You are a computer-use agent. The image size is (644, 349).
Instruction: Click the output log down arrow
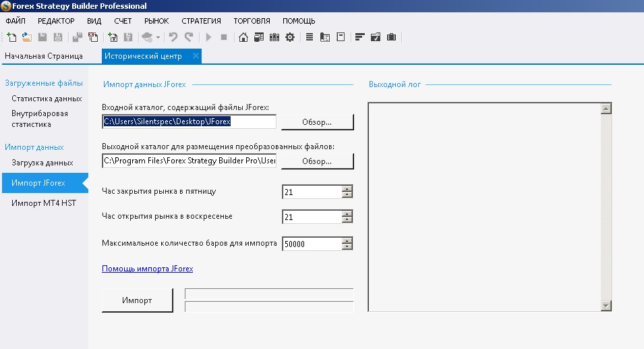[x=606, y=305]
